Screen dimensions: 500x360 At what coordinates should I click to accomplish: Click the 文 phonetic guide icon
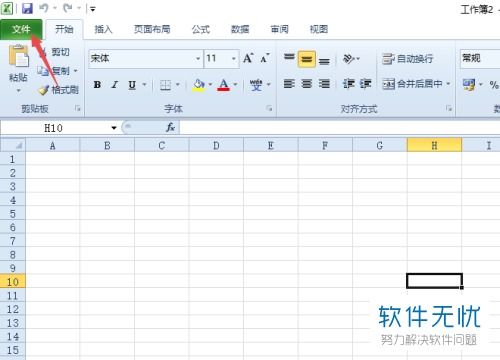pyautogui.click(x=256, y=85)
